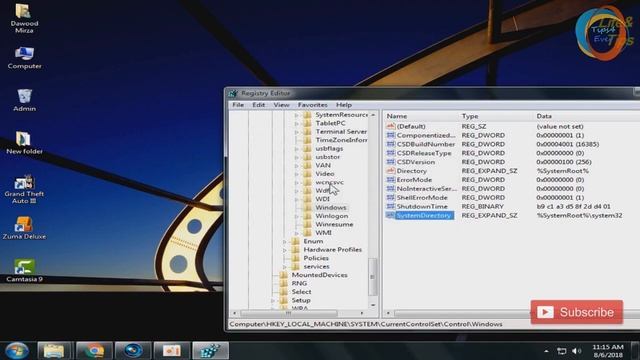Viewport: 640px width, 360px height.
Task: Select the CSDReleaseType value name
Action: point(424,153)
